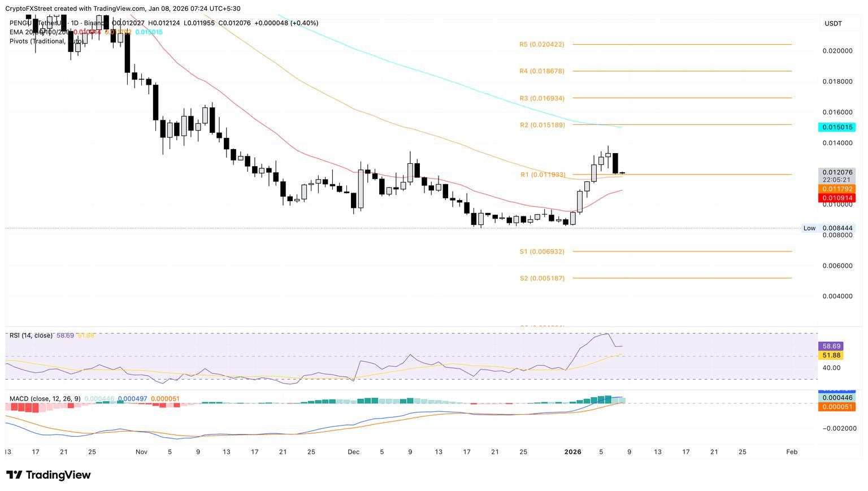This screenshot has height=491, width=868.
Task: Select the Pivots Traditional indicator label
Action: point(40,41)
